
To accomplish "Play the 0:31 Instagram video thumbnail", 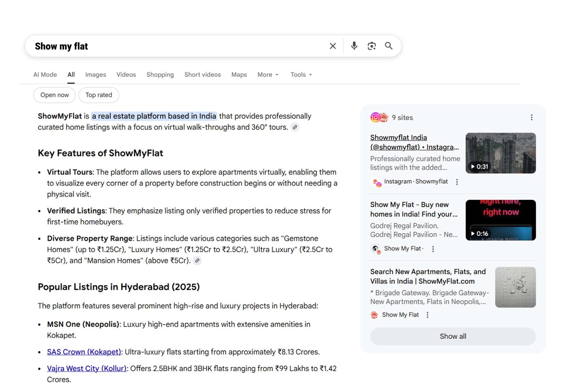I will click(x=501, y=153).
